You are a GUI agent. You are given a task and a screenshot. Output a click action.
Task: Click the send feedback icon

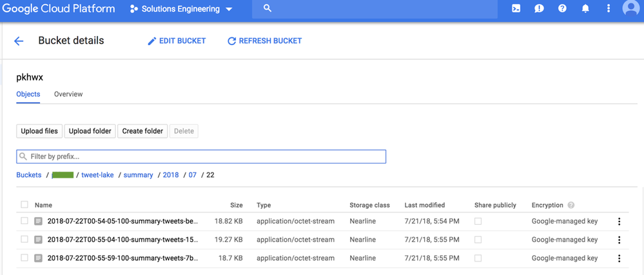539,9
